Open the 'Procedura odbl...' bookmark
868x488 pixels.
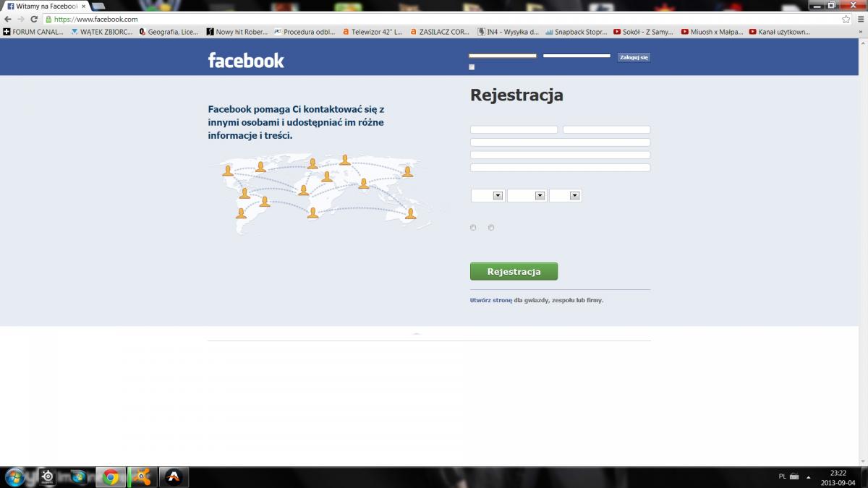click(305, 32)
